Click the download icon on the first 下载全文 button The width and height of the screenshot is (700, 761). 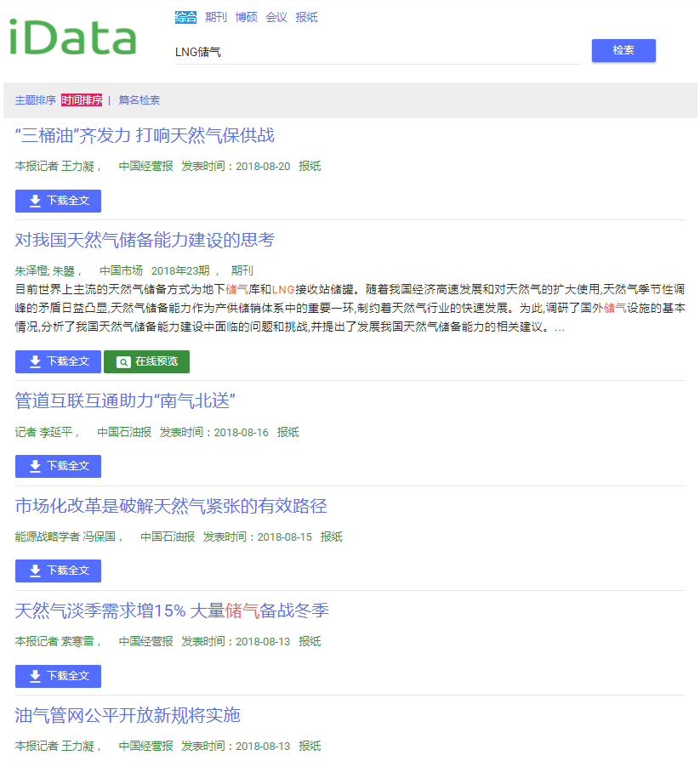pos(34,201)
